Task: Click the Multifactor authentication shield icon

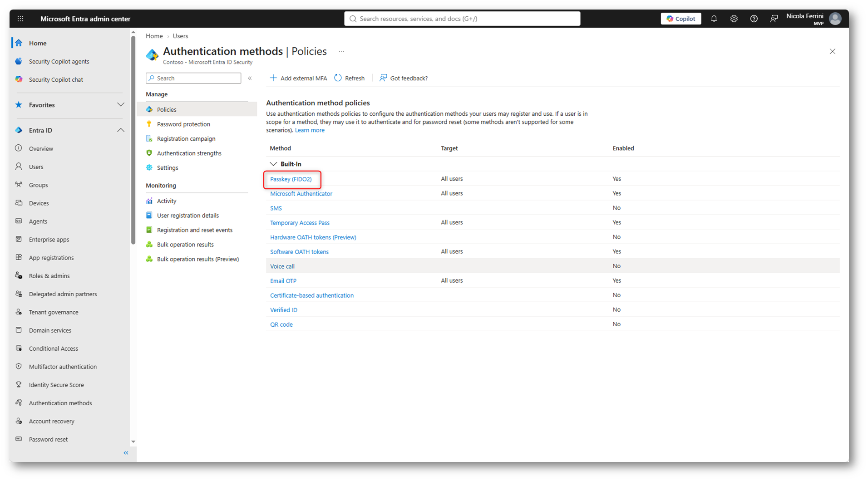Action: pos(19,366)
